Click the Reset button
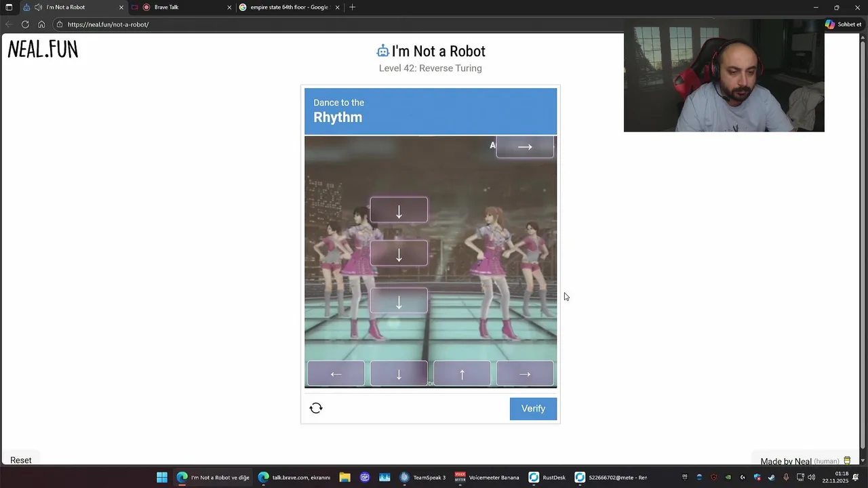Viewport: 868px width, 488px height. click(21, 460)
